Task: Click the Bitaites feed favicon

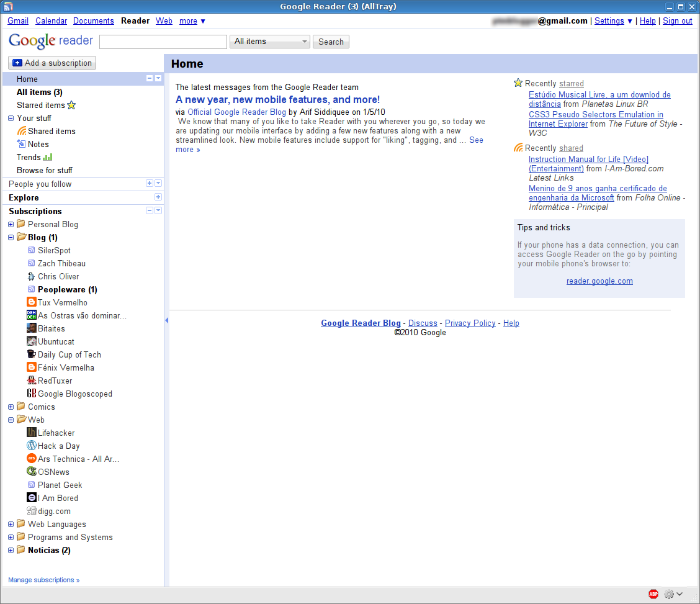Action: (31, 328)
